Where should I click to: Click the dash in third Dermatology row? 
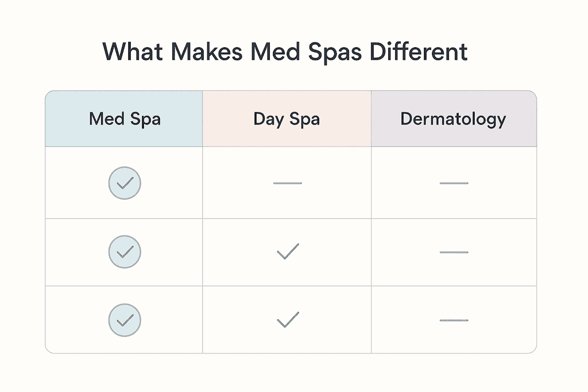point(454,320)
